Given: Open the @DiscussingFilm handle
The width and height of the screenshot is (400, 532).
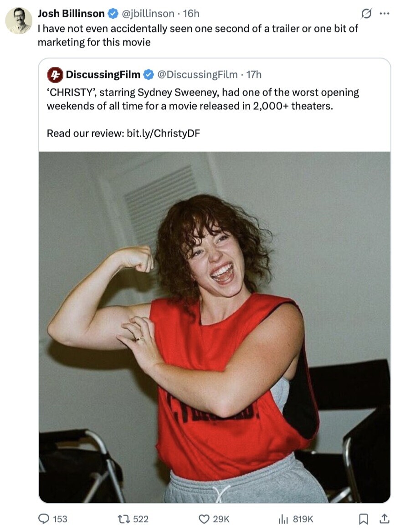Looking at the screenshot, I should click(197, 74).
